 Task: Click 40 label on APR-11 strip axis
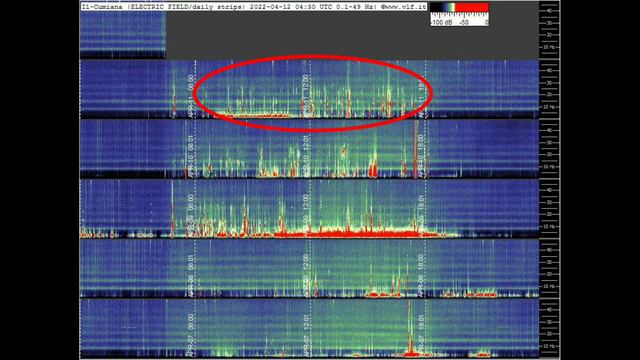549,71
